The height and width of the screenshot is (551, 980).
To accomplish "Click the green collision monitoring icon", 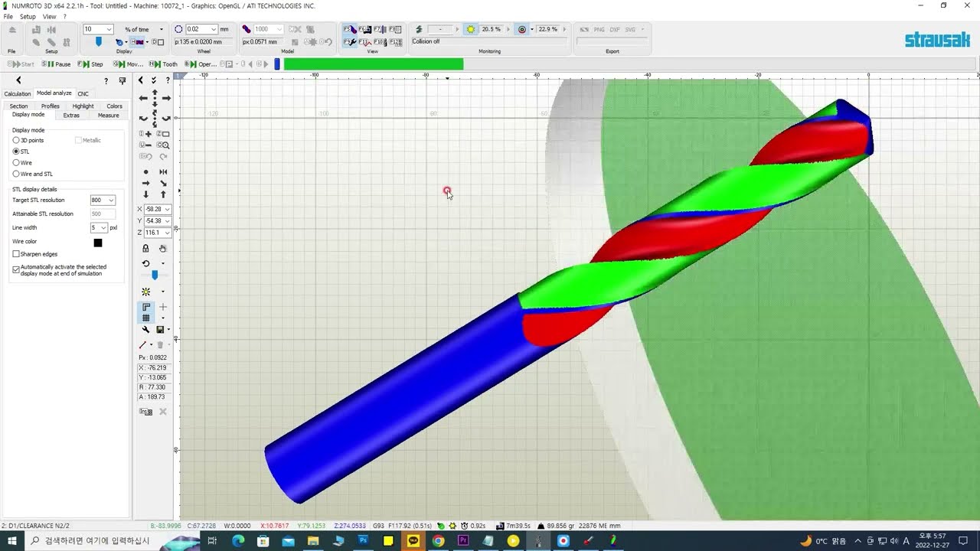I will click(x=419, y=29).
